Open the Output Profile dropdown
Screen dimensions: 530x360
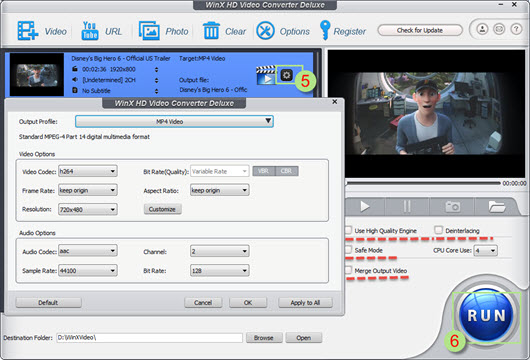tap(174, 121)
